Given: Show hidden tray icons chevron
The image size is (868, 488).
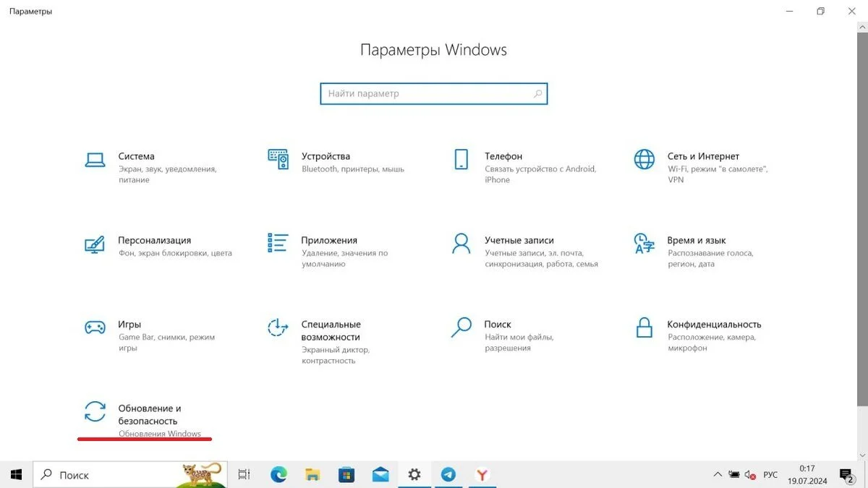Looking at the screenshot, I should (717, 475).
